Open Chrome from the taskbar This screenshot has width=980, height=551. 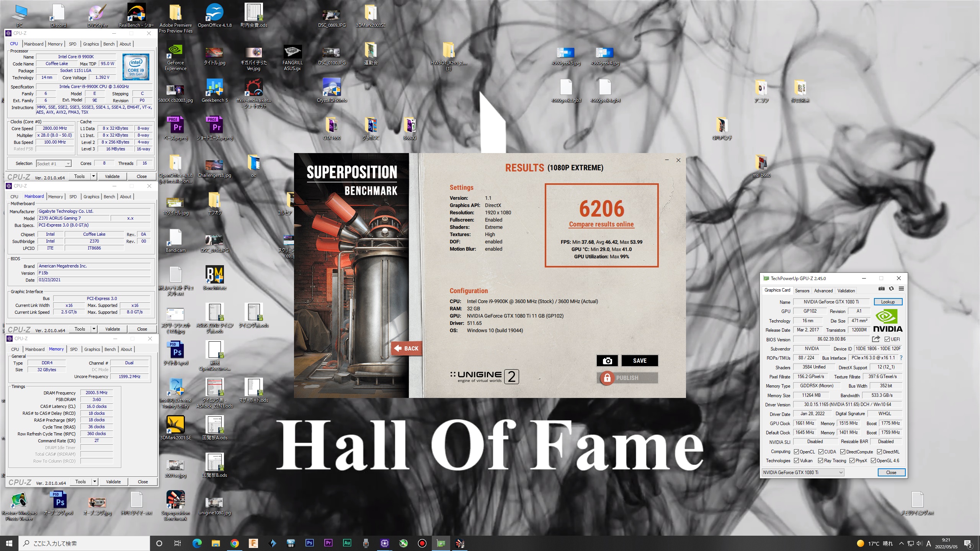[x=234, y=543]
